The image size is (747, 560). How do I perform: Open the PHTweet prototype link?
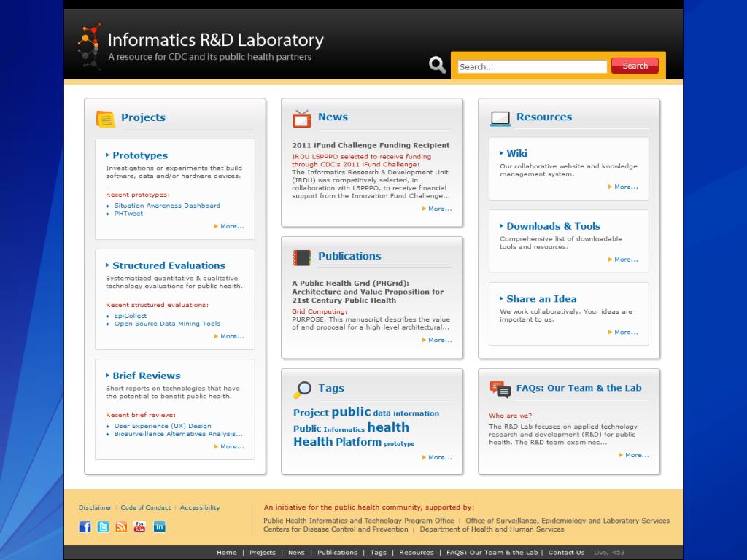click(x=128, y=214)
